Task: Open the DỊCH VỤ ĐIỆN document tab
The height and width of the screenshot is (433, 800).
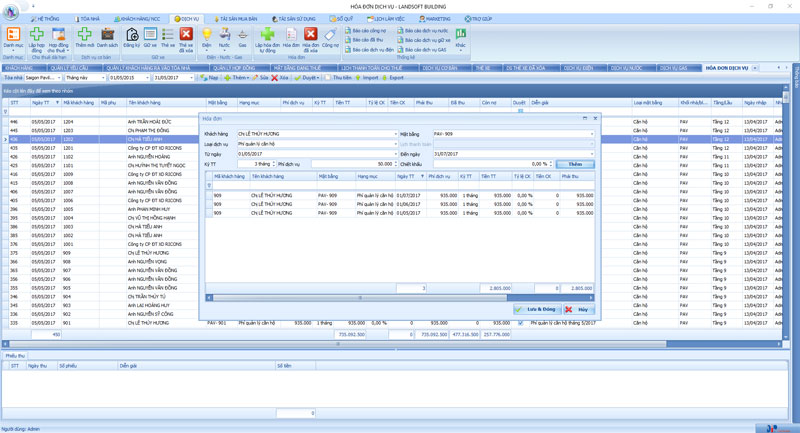Action: (x=579, y=68)
